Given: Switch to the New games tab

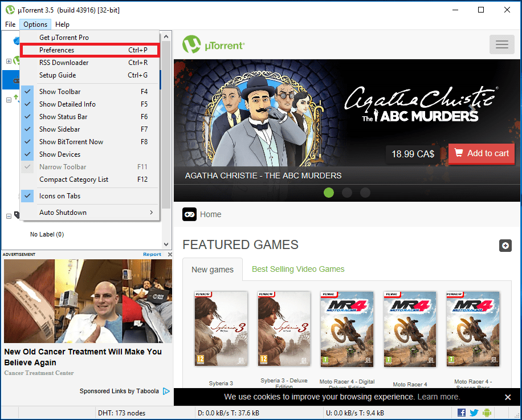Looking at the screenshot, I should (213, 270).
